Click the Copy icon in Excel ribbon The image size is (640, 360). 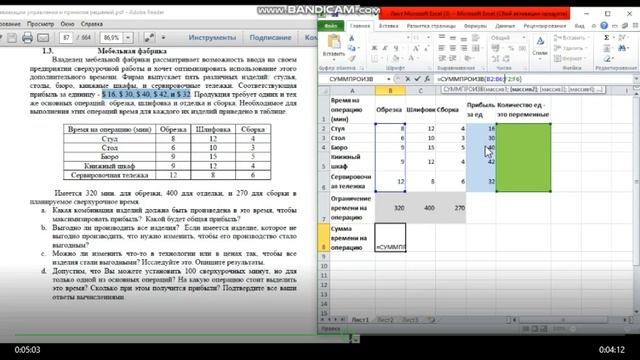pyautogui.click(x=351, y=48)
